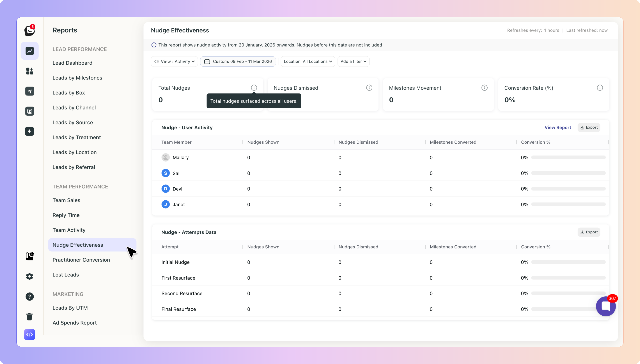
Task: Open the Add a filter dropdown
Action: tap(353, 61)
